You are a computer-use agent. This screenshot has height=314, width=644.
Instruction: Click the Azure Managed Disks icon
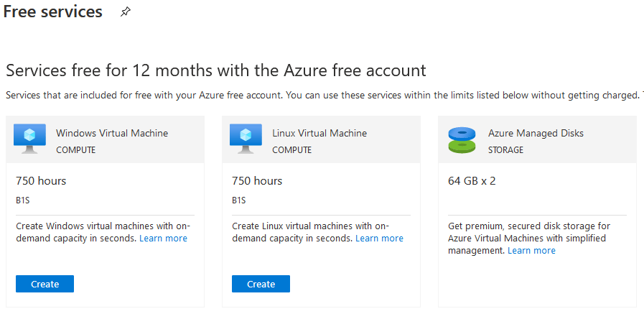[462, 139]
